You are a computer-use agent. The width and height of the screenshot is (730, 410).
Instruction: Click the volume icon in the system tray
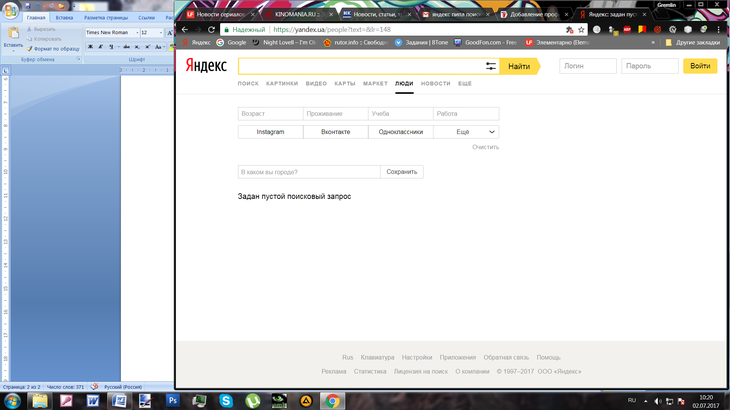coord(657,401)
